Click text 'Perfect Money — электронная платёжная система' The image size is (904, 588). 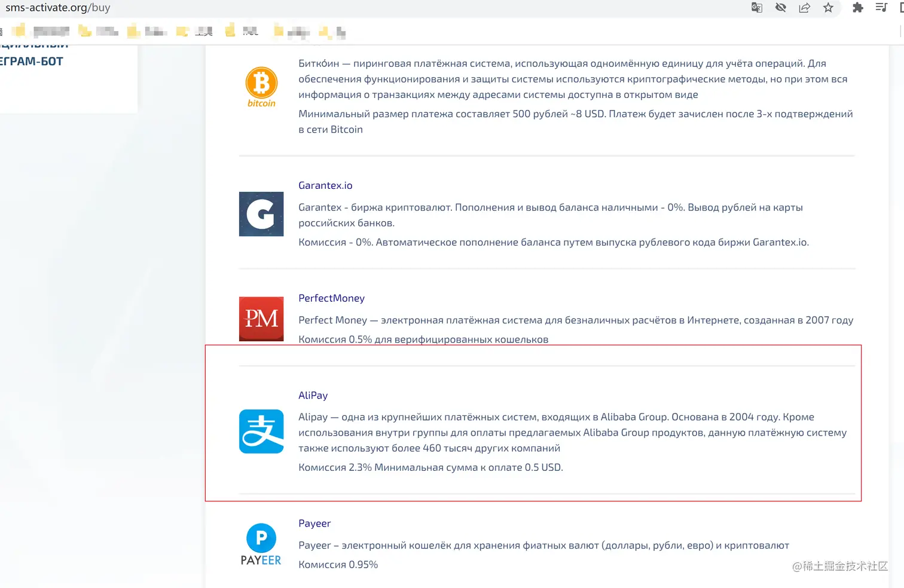pyautogui.click(x=420, y=320)
